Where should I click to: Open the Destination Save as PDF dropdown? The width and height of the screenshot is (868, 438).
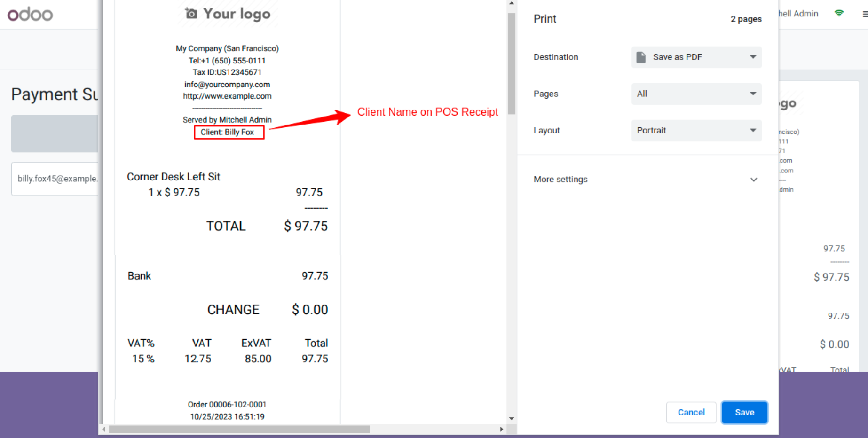[x=696, y=57]
